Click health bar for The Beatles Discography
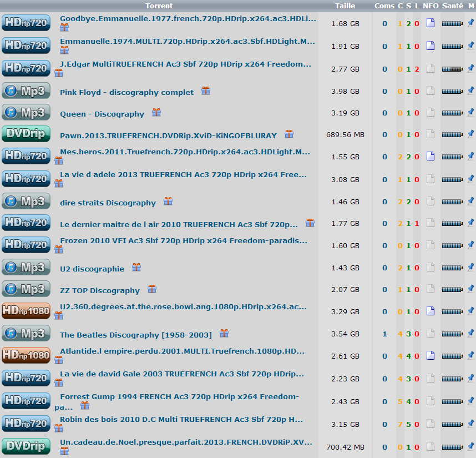Image resolution: width=476 pixels, height=458 pixels. pyautogui.click(x=452, y=334)
